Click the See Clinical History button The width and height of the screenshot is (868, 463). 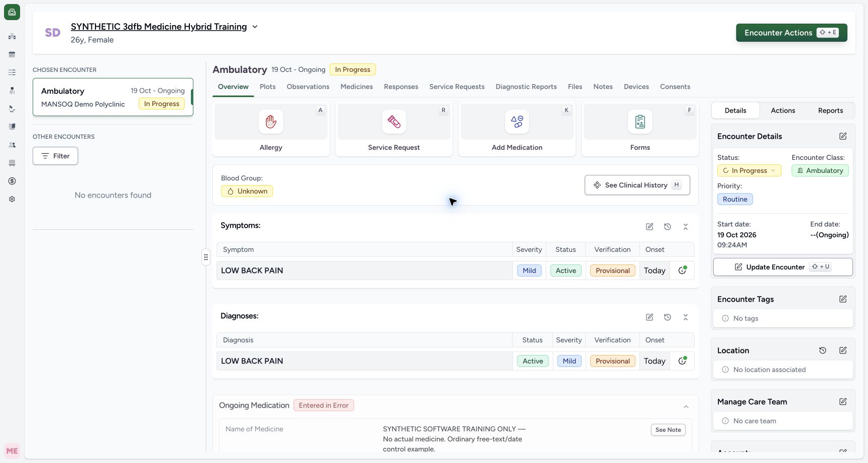coord(637,185)
